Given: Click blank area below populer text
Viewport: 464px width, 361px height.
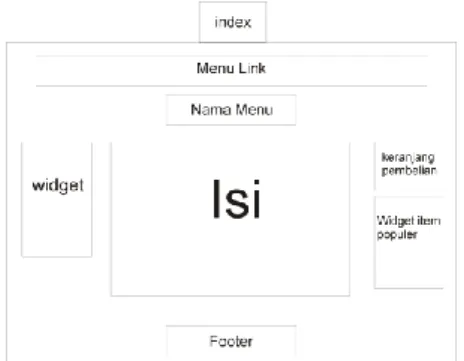Looking at the screenshot, I should coord(409,265).
